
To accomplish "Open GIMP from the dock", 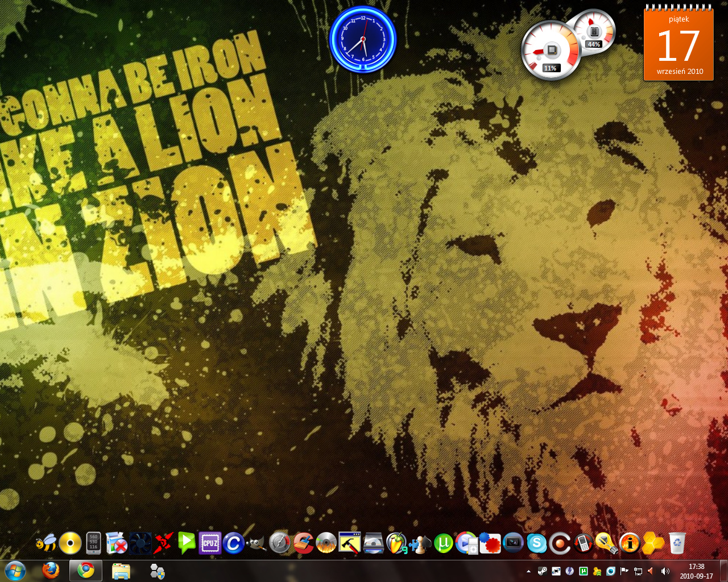I will pos(257,544).
